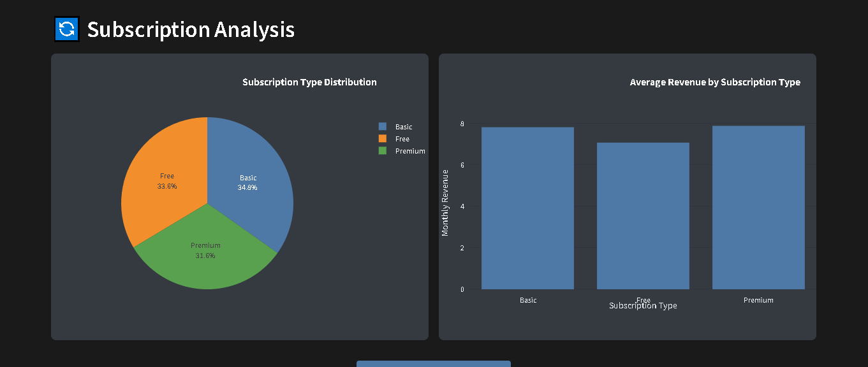
Task: Toggle the Basic series via its legend entry
Action: coord(403,126)
